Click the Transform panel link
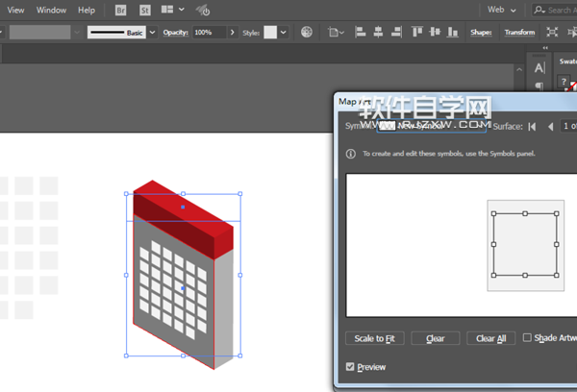The width and height of the screenshot is (577, 392). [x=519, y=32]
